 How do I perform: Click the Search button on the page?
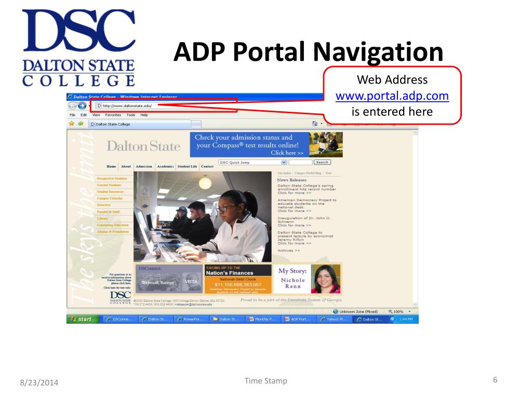(322, 163)
